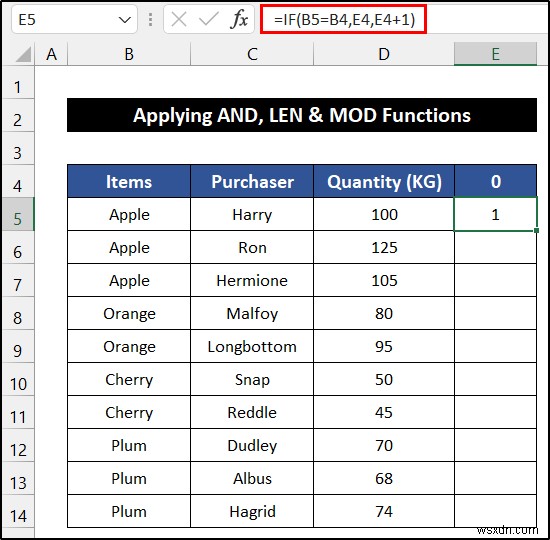This screenshot has width=550, height=540.
Task: Click empty cell E6 in Ron's row
Action: [495, 247]
